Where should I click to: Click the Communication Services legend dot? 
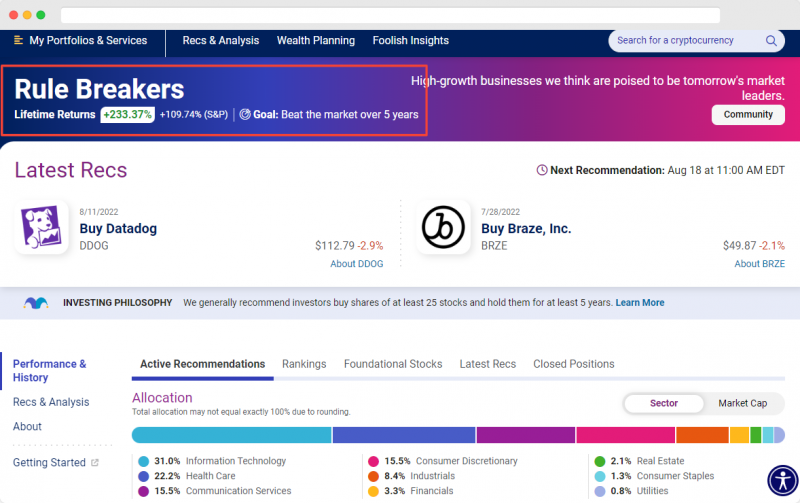(143, 491)
